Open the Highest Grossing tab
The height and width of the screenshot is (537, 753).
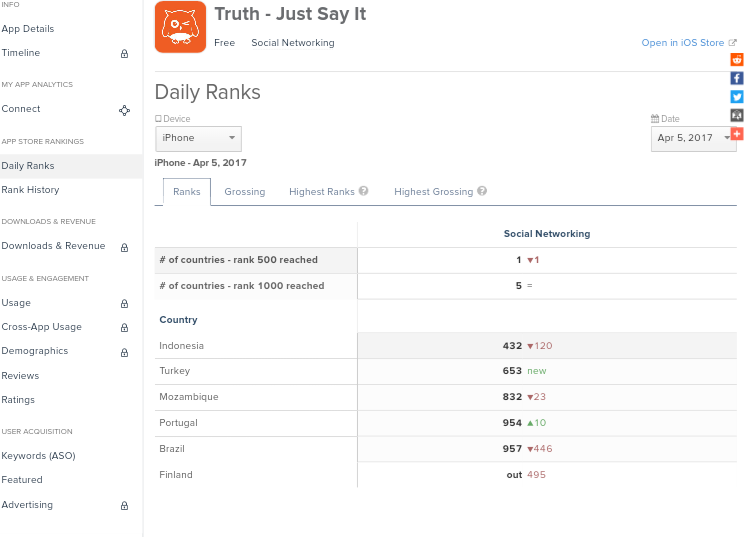[433, 192]
